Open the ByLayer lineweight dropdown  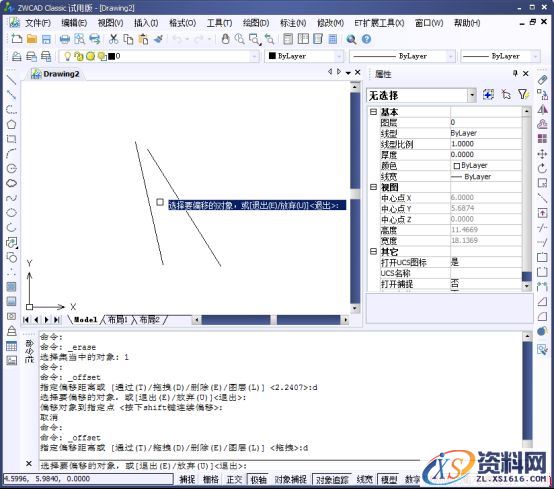535,56
